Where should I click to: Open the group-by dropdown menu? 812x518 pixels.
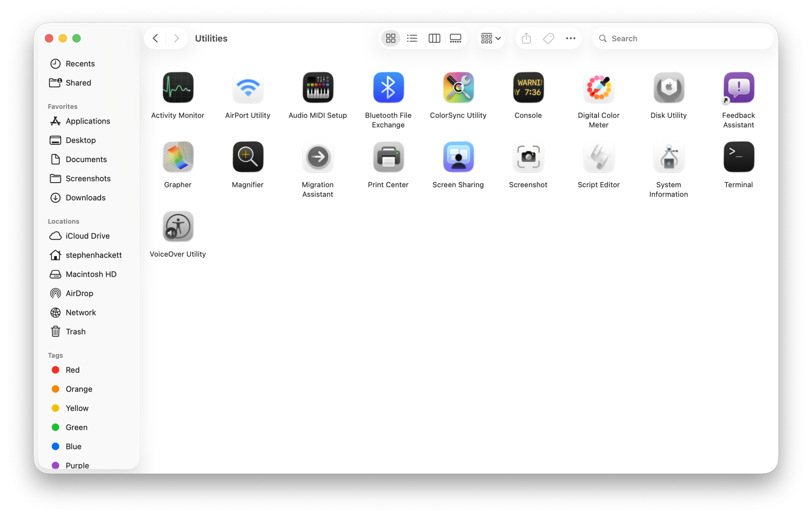pyautogui.click(x=491, y=38)
